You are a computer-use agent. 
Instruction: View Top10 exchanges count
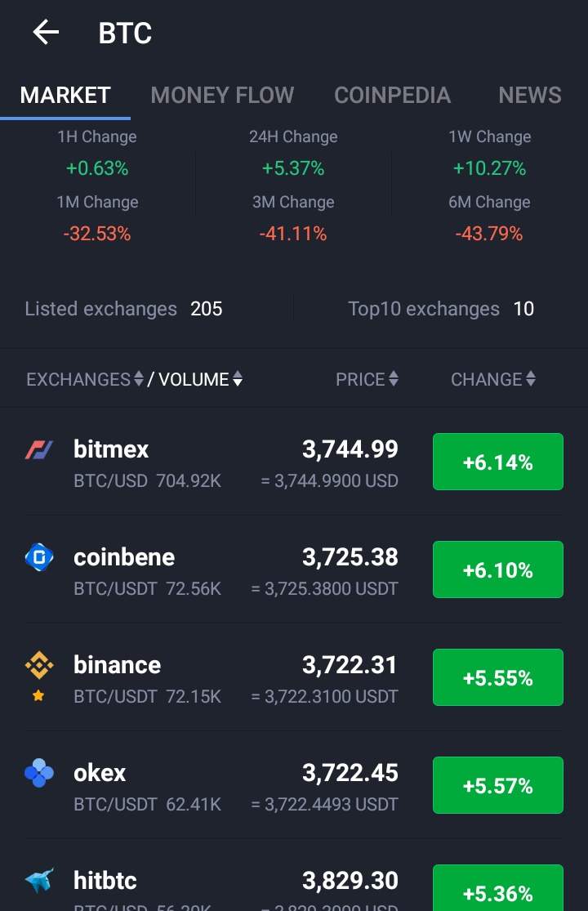tap(441, 309)
